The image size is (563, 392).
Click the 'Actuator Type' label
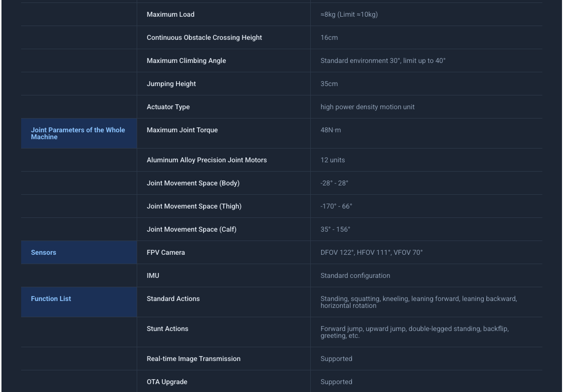(x=168, y=107)
